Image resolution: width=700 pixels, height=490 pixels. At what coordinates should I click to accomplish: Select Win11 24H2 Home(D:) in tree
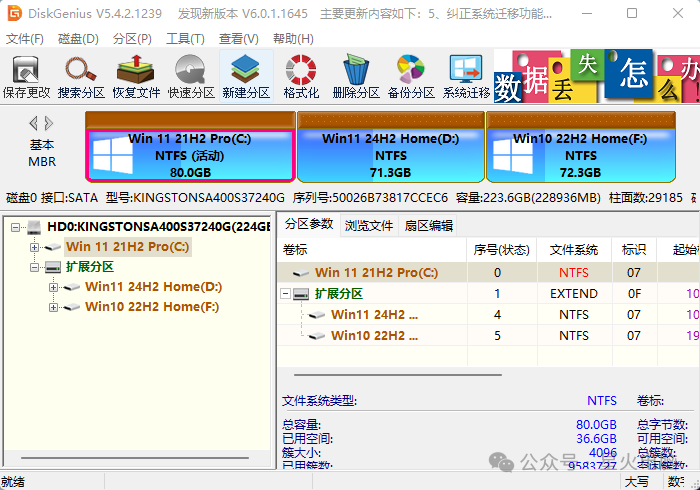[154, 287]
